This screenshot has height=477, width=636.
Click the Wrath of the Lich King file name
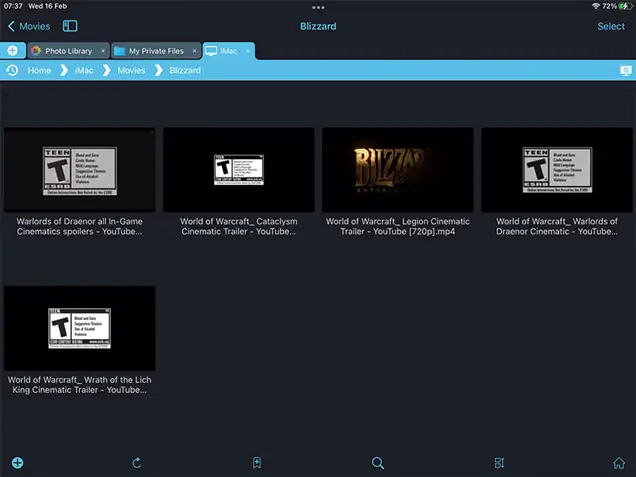[80, 385]
